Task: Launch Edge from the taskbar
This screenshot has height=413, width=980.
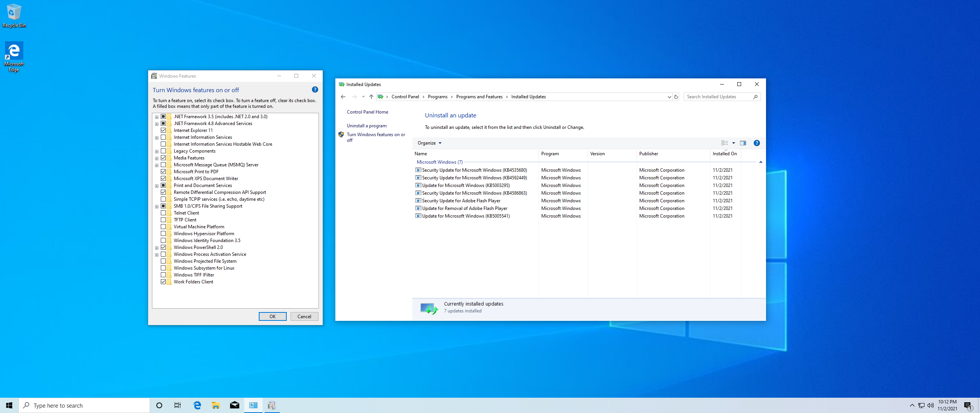Action: [x=197, y=405]
